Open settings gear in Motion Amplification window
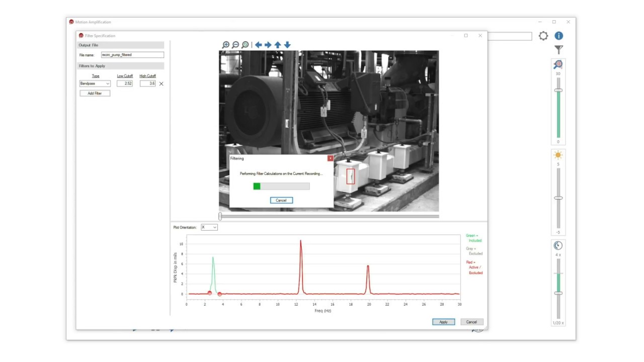The width and height of the screenshot is (644, 362). (543, 36)
